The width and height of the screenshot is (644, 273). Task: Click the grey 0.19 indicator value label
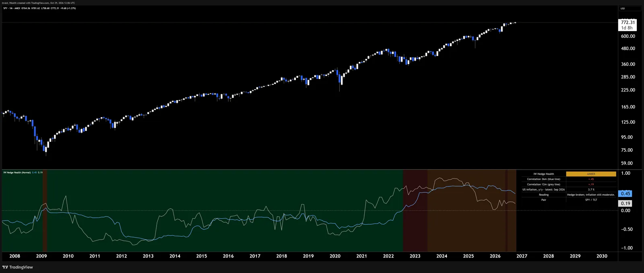[x=625, y=203]
